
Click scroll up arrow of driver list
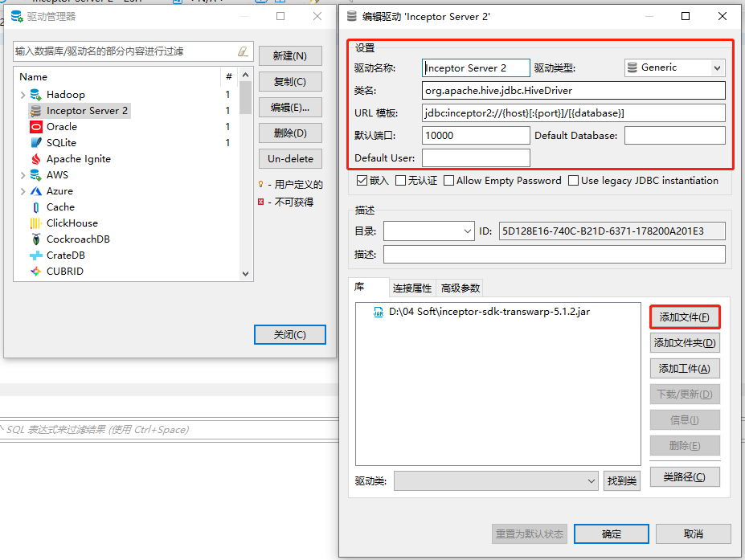(x=245, y=75)
